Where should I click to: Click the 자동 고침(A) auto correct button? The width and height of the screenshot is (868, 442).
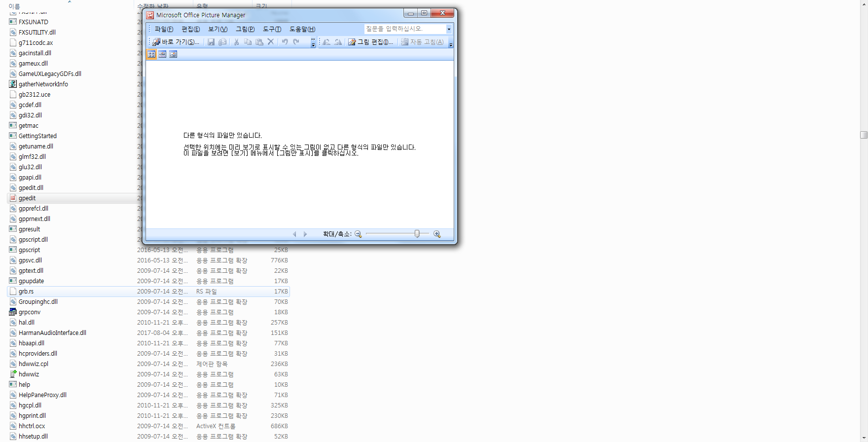click(x=423, y=42)
